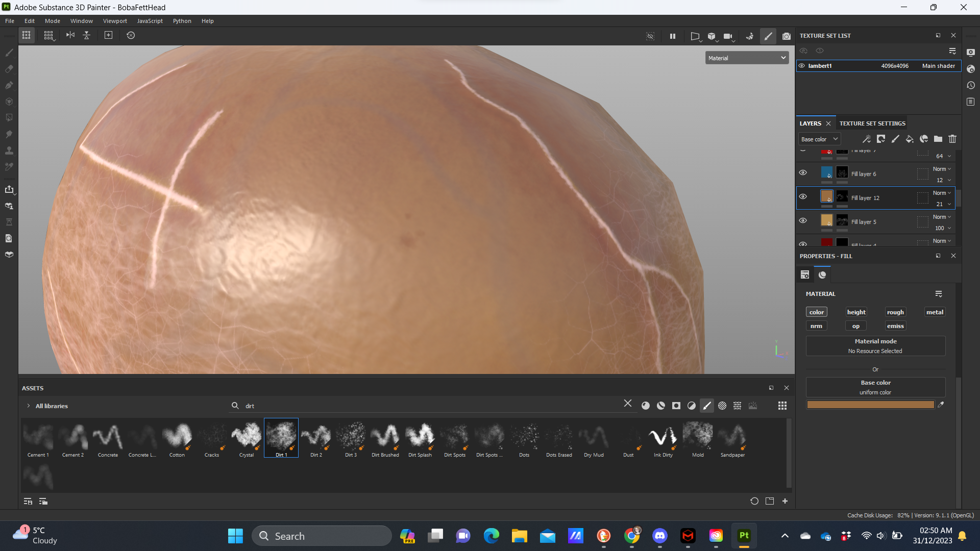Click the Material mode button
The image size is (980, 551).
point(875,346)
